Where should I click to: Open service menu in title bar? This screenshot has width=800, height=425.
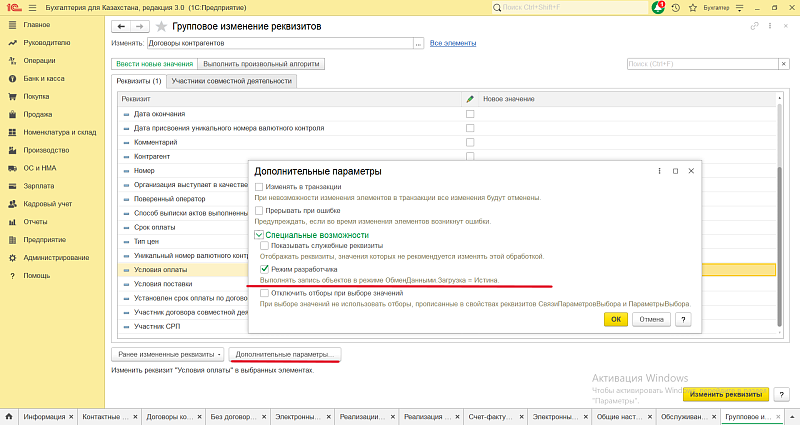click(x=739, y=8)
